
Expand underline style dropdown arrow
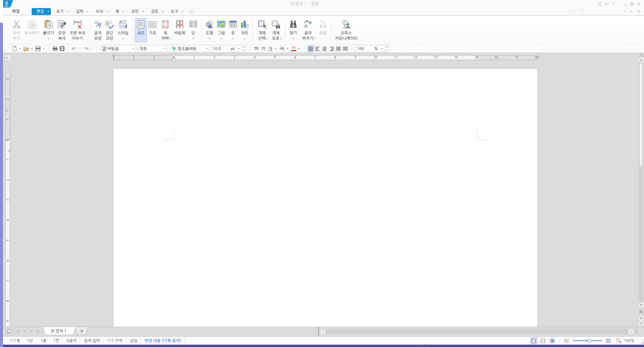[x=276, y=49]
